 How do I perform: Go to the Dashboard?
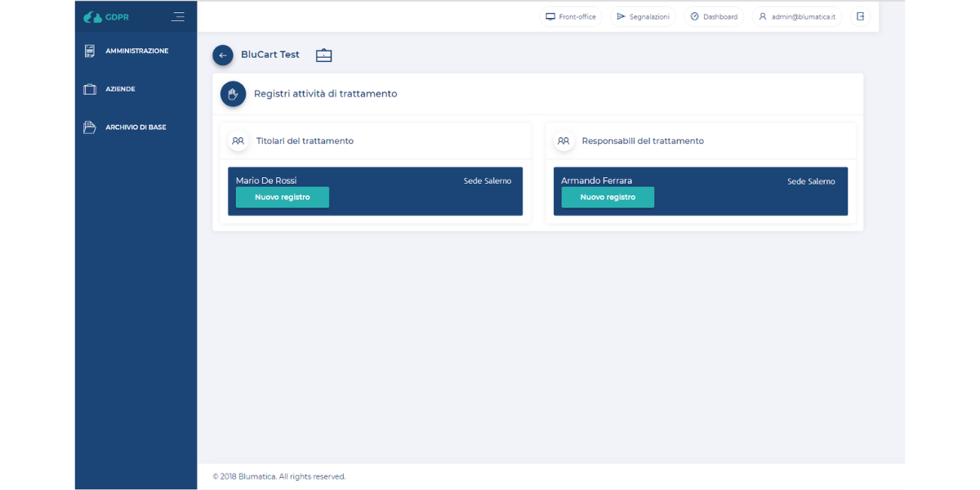tap(714, 16)
